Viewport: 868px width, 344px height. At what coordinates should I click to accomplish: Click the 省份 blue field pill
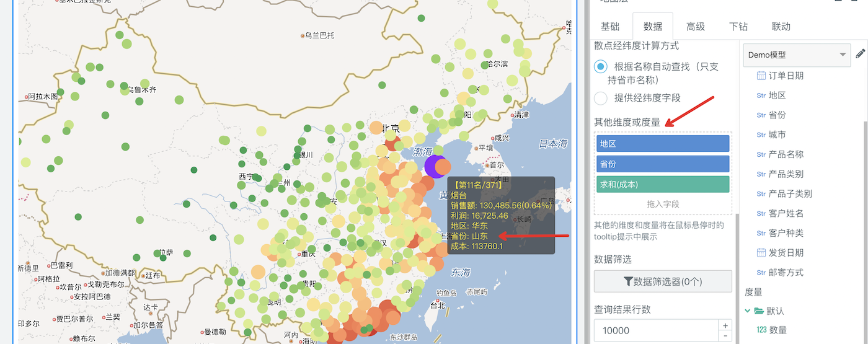pos(663,164)
